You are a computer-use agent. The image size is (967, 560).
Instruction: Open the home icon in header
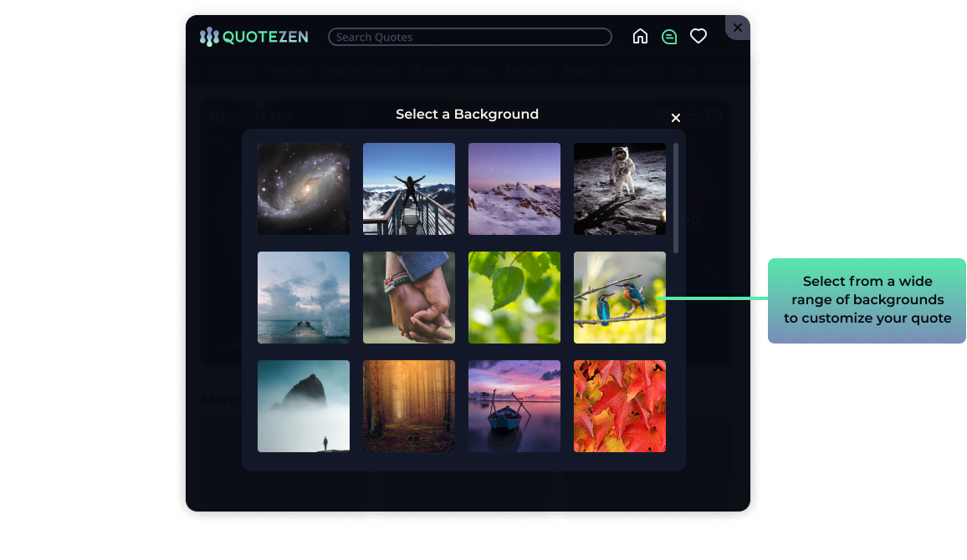click(x=640, y=37)
